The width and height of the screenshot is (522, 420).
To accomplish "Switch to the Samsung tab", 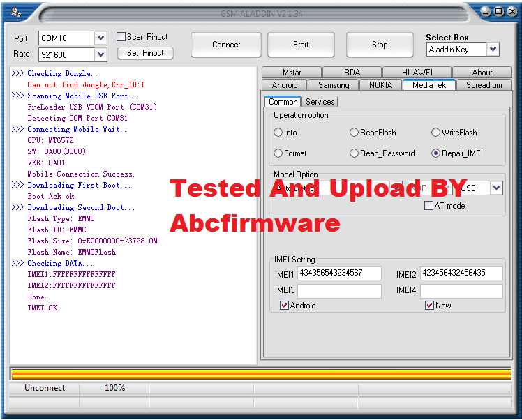I will tap(334, 85).
